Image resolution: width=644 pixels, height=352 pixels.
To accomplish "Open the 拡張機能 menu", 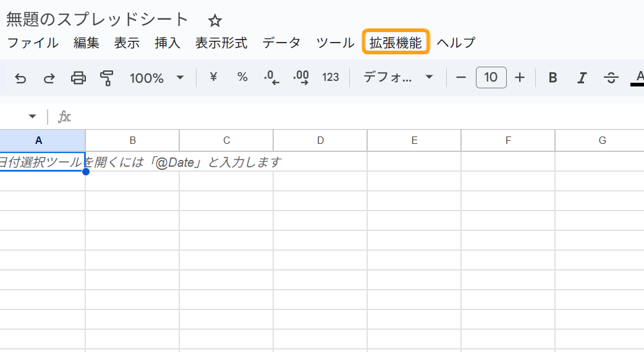I will point(396,42).
